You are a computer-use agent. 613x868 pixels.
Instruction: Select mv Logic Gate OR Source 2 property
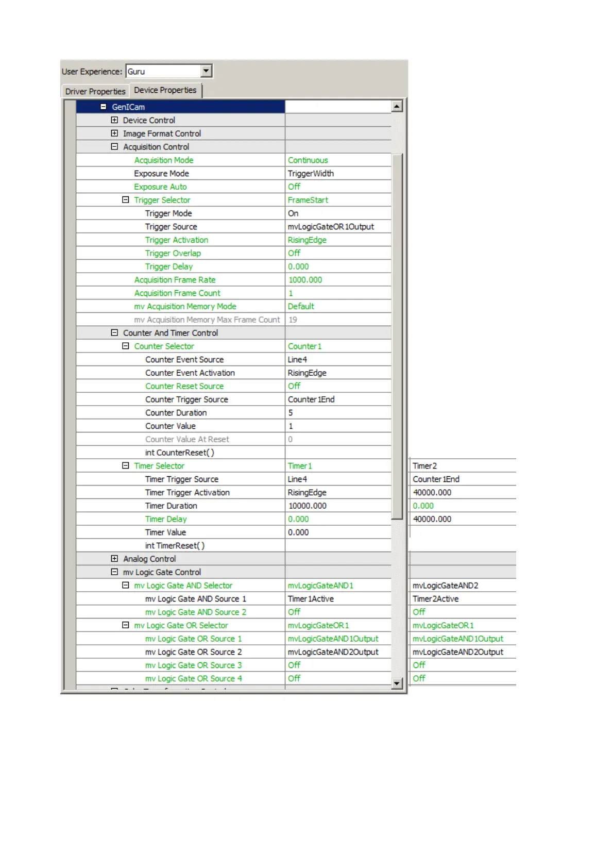pyautogui.click(x=193, y=652)
